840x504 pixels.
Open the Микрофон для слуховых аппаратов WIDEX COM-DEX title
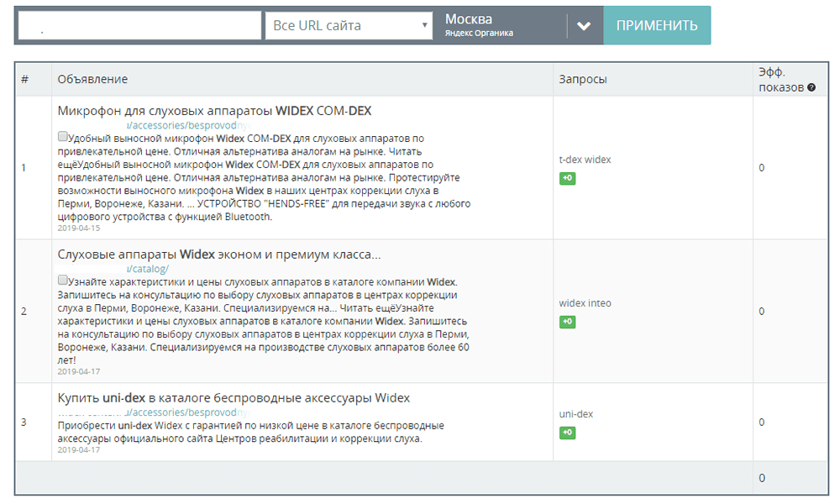[214, 111]
